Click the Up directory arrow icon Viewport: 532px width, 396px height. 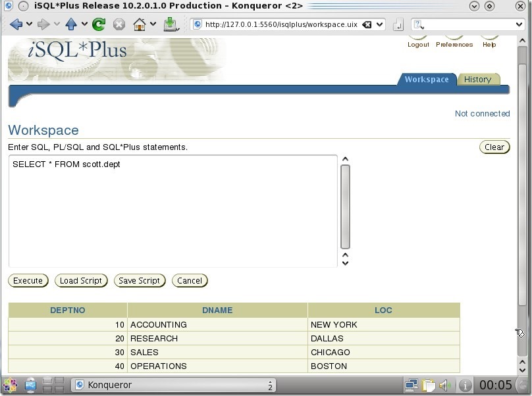click(71, 24)
